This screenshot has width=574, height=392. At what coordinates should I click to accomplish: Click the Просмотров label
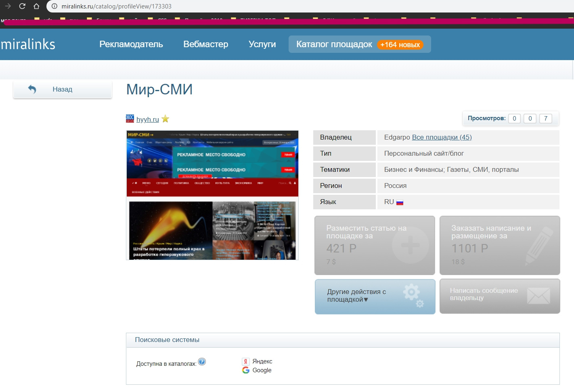pos(486,118)
